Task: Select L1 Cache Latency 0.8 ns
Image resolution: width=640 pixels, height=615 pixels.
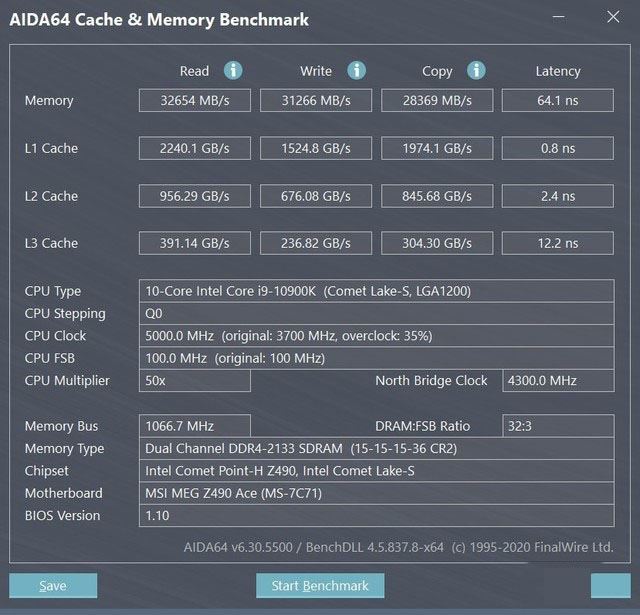Action: pyautogui.click(x=558, y=148)
